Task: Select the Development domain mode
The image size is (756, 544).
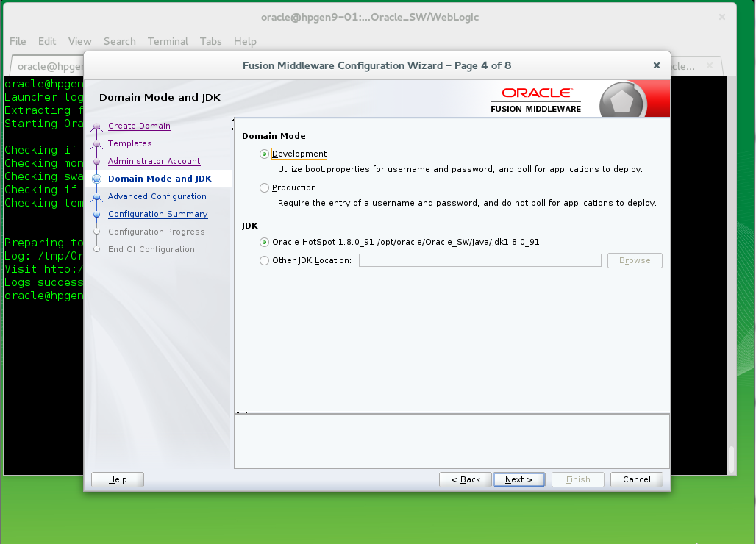Action: tap(263, 154)
